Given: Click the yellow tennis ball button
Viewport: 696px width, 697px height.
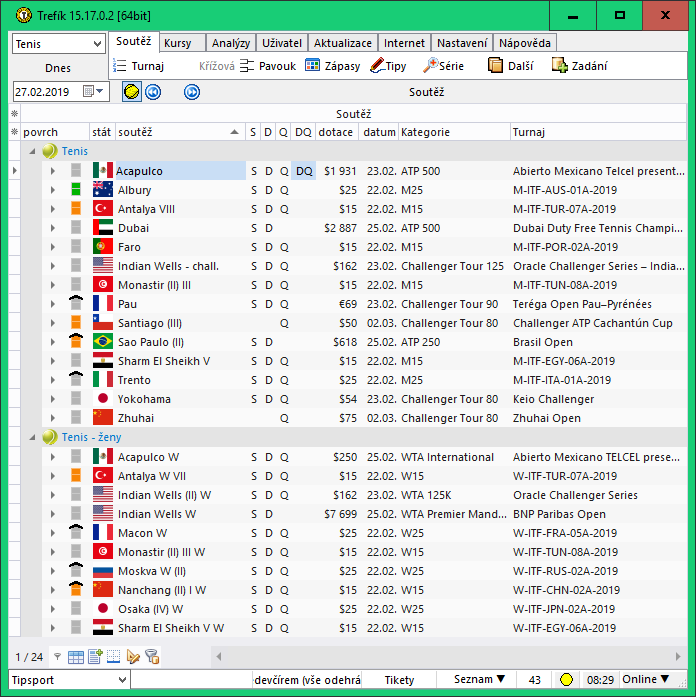Looking at the screenshot, I should tap(131, 92).
